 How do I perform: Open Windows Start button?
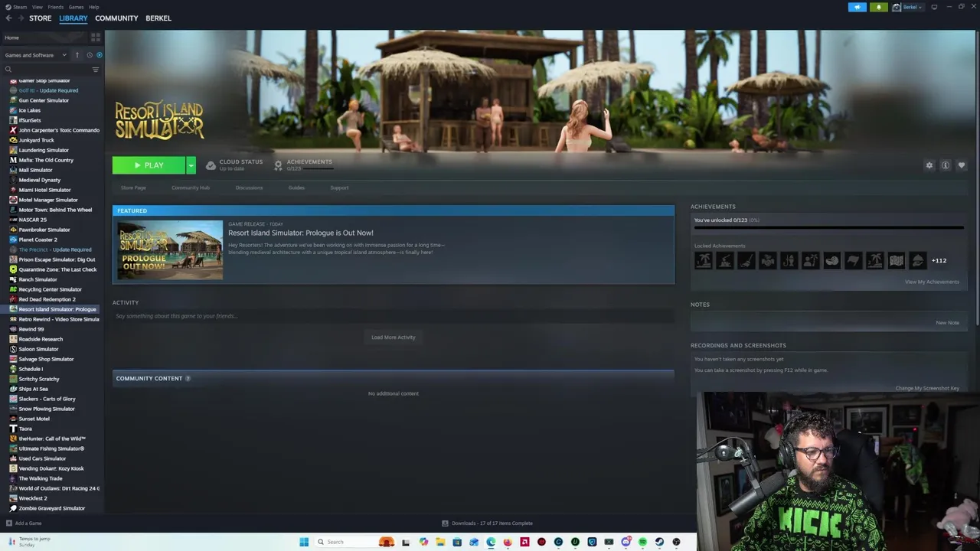coord(304,542)
